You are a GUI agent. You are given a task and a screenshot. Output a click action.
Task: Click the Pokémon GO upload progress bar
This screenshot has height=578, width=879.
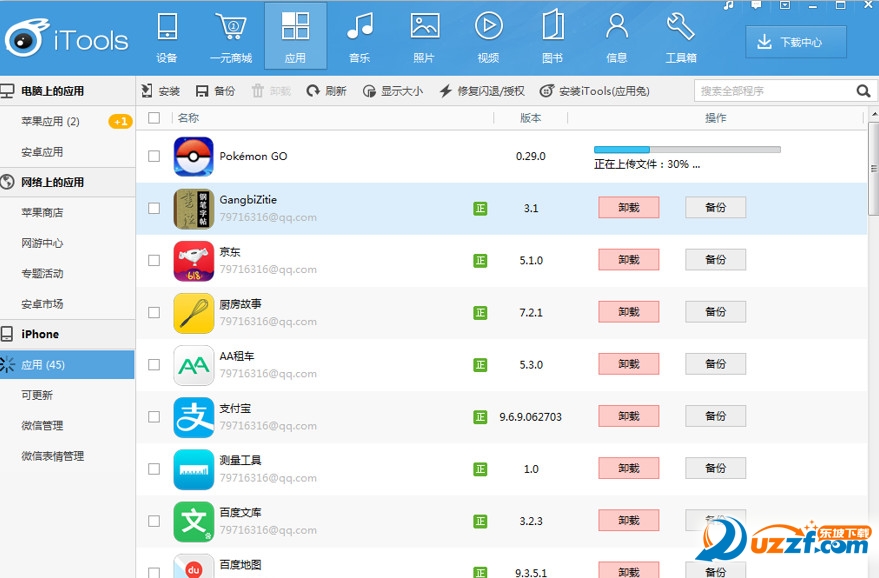tap(687, 150)
